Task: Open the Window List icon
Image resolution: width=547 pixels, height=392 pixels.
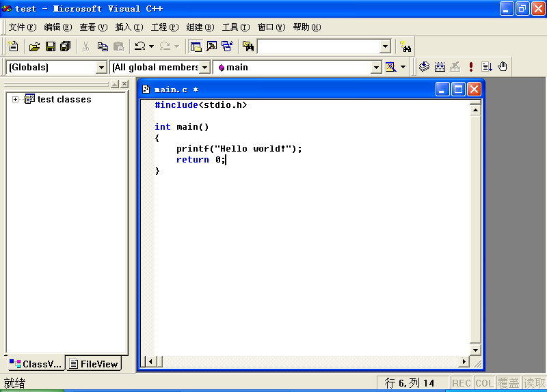Action: point(227,46)
